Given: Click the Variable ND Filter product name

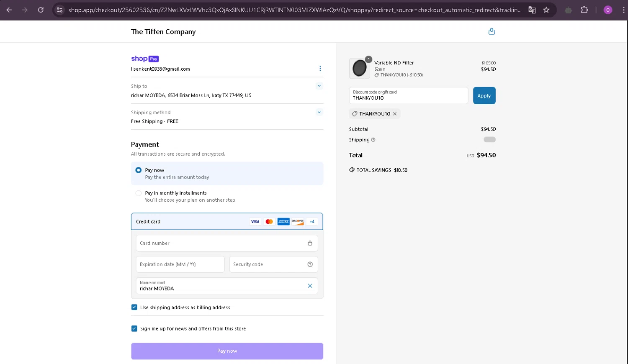Looking at the screenshot, I should click(394, 63).
